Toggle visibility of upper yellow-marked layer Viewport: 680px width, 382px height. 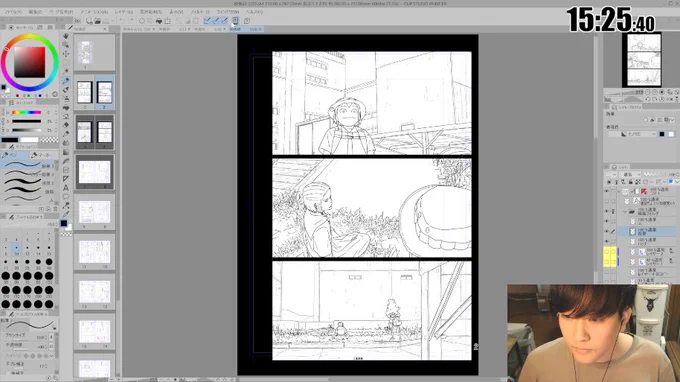pos(607,251)
